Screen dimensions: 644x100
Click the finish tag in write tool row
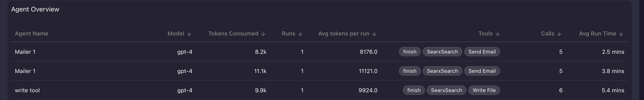[414, 90]
